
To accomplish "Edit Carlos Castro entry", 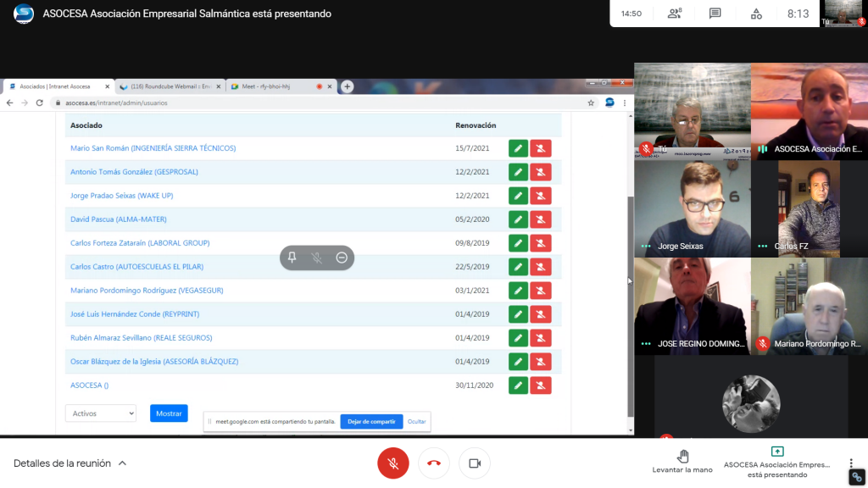I will (x=518, y=267).
